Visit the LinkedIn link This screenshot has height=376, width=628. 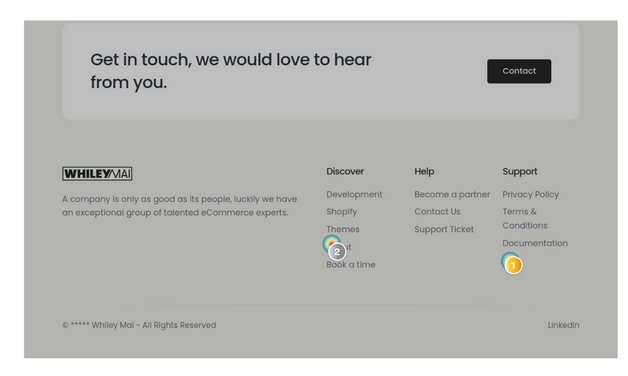pos(564,325)
